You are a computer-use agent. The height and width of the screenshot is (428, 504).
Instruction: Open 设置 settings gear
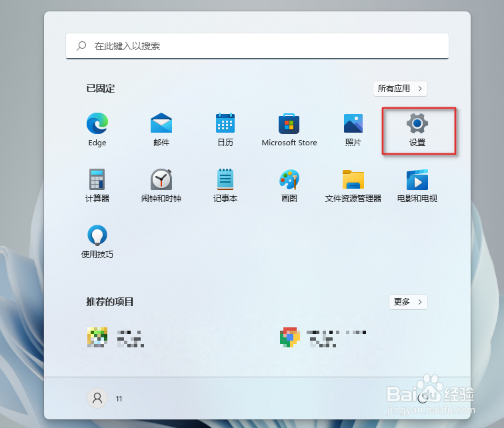(417, 129)
